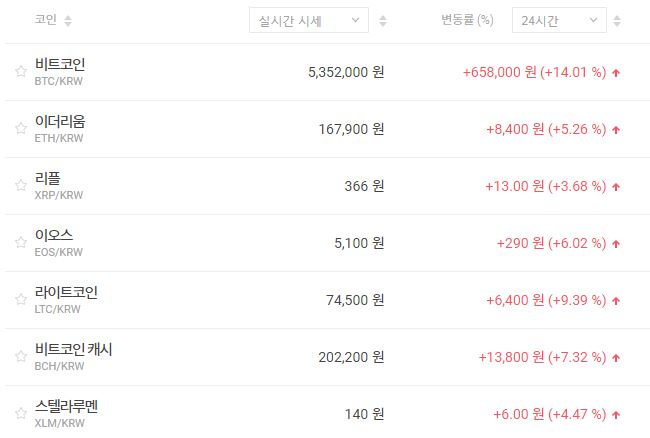Toggle the Ethereum favorite star
650x438 pixels.
coord(20,129)
